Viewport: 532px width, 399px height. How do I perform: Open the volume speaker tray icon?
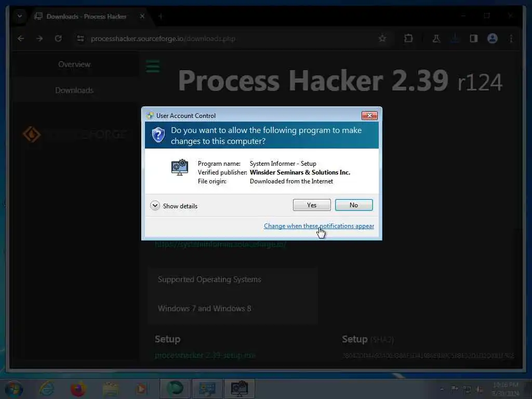(480, 390)
